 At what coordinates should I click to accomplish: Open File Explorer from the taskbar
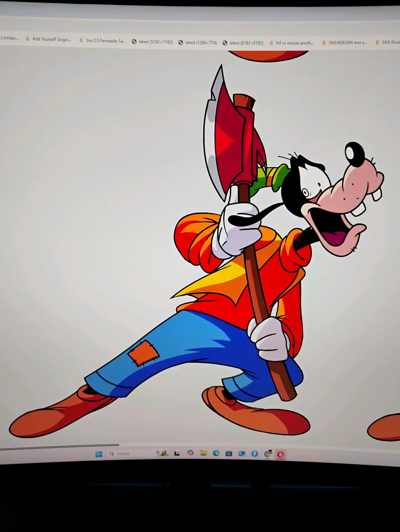[203, 453]
